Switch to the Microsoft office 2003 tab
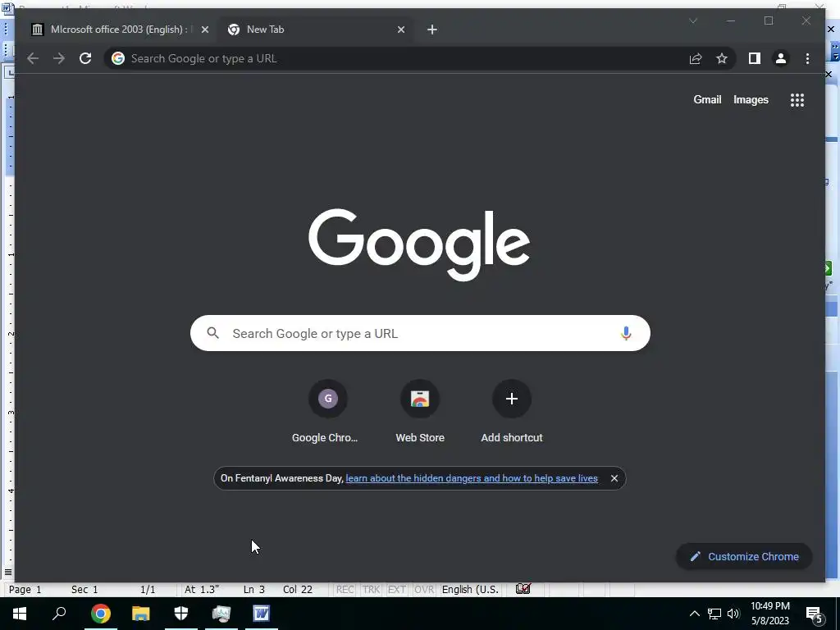 (119, 30)
